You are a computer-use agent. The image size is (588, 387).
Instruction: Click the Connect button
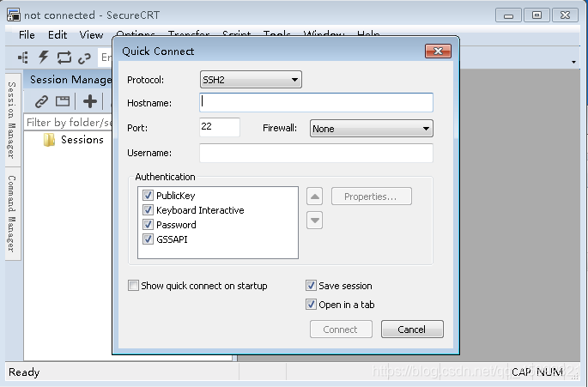tap(341, 330)
